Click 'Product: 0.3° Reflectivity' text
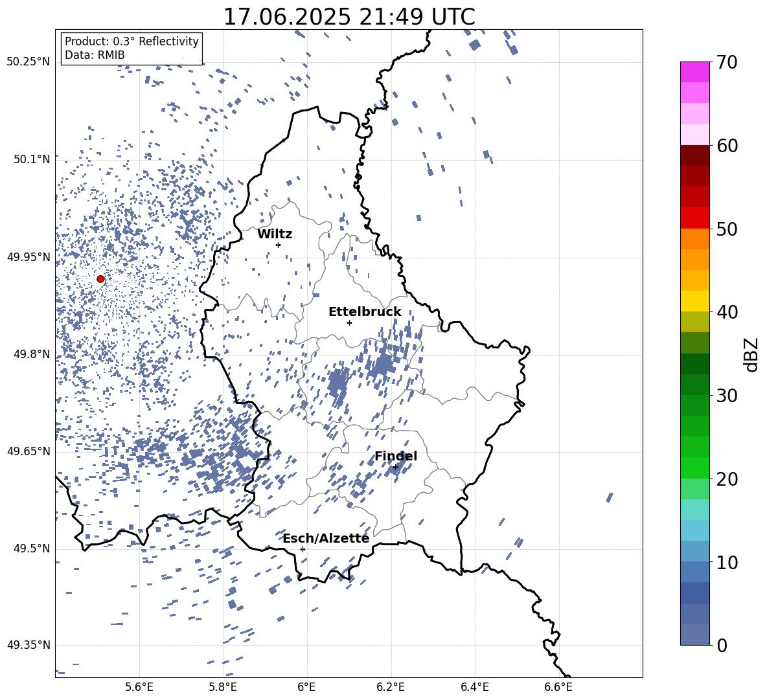 (x=132, y=41)
